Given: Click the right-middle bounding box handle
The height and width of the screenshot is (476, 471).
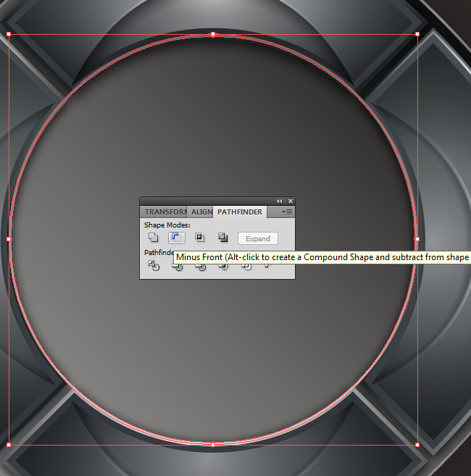Looking at the screenshot, I should 417,239.
